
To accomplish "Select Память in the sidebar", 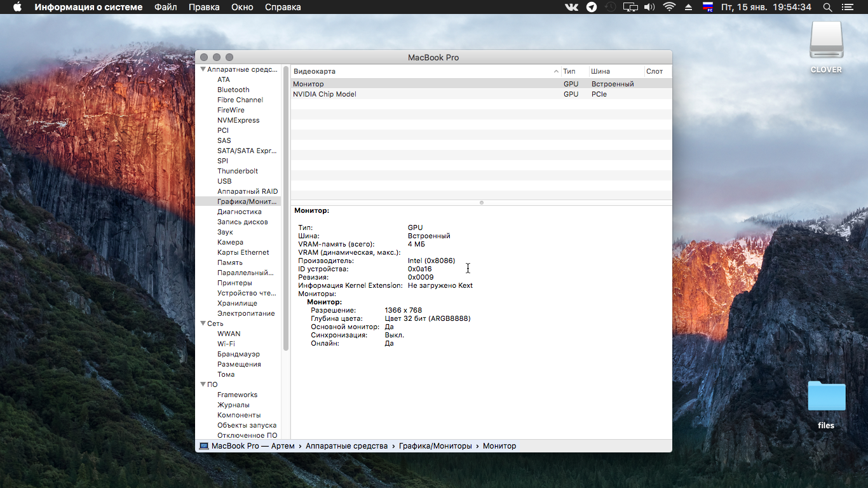I will (230, 262).
